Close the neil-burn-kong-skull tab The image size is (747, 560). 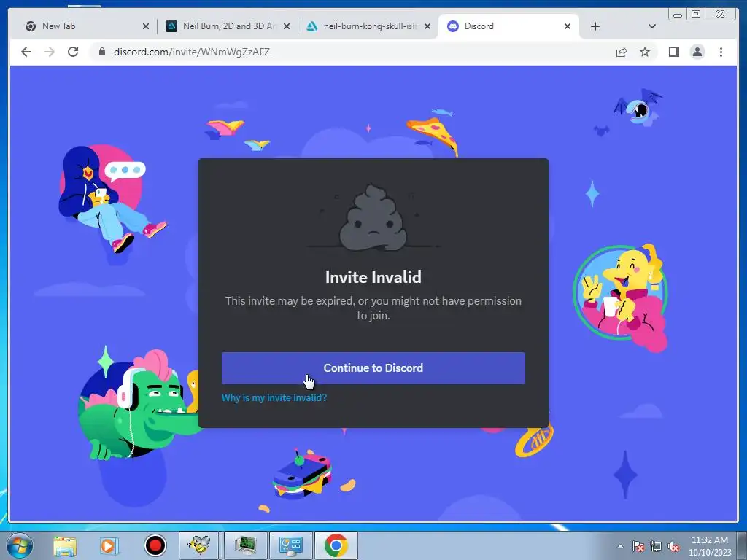click(427, 26)
